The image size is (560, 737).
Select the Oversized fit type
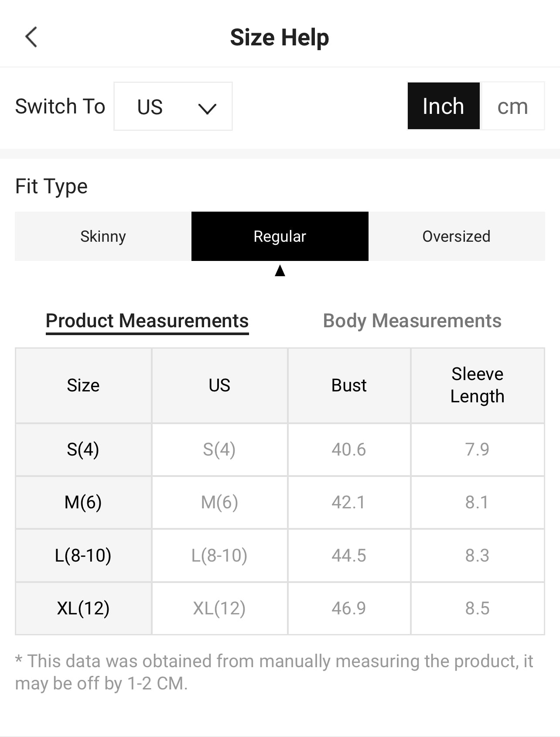point(456,237)
